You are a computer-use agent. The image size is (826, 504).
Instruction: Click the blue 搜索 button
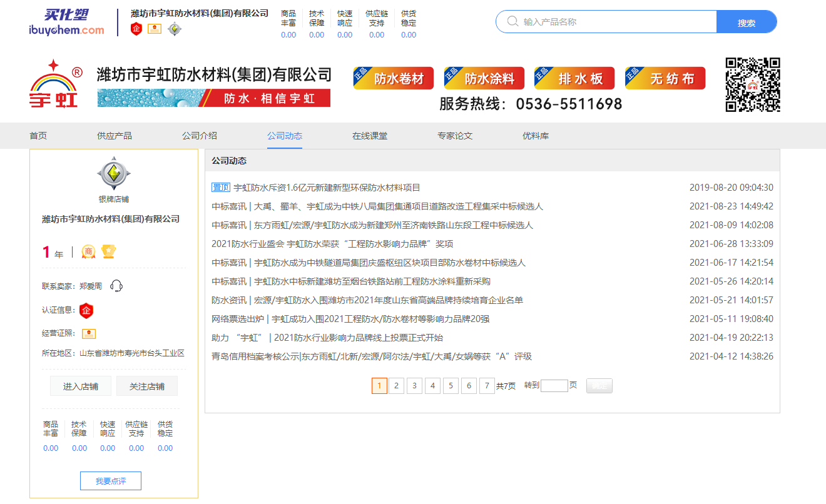747,22
